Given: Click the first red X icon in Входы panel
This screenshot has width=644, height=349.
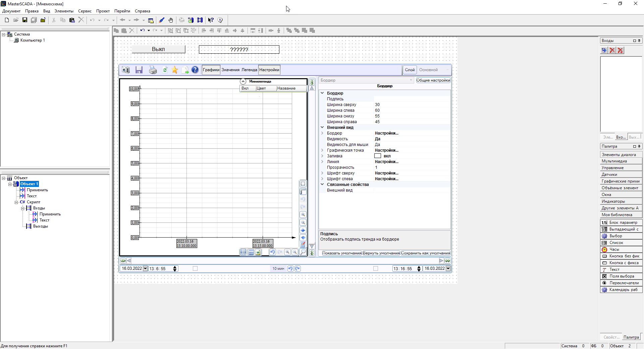Looking at the screenshot, I should (x=612, y=50).
